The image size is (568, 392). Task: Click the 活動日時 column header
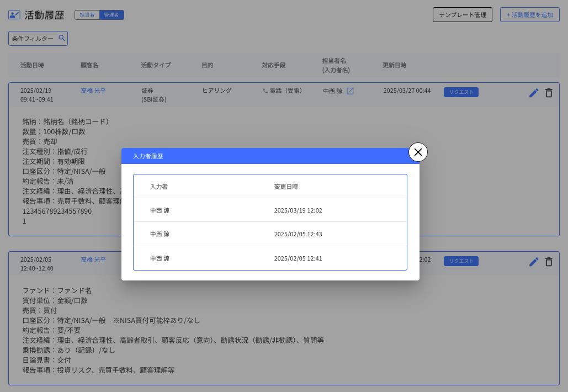[32, 65]
